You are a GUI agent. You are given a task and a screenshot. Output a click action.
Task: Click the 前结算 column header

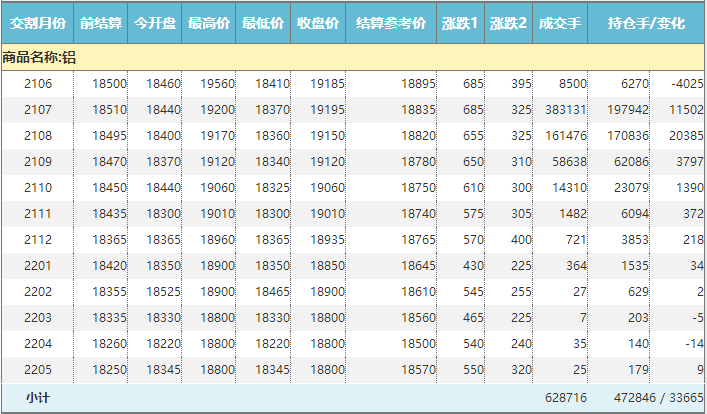point(101,23)
